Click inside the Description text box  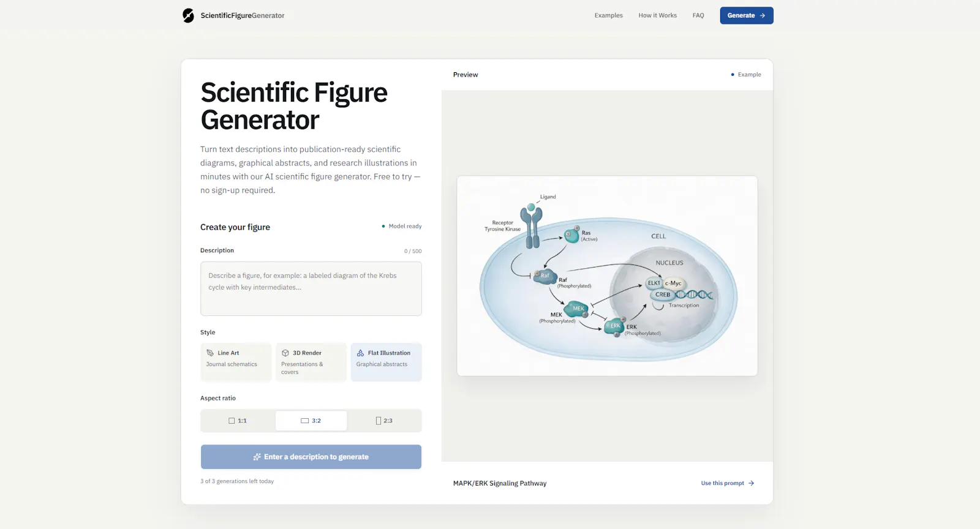click(311, 288)
